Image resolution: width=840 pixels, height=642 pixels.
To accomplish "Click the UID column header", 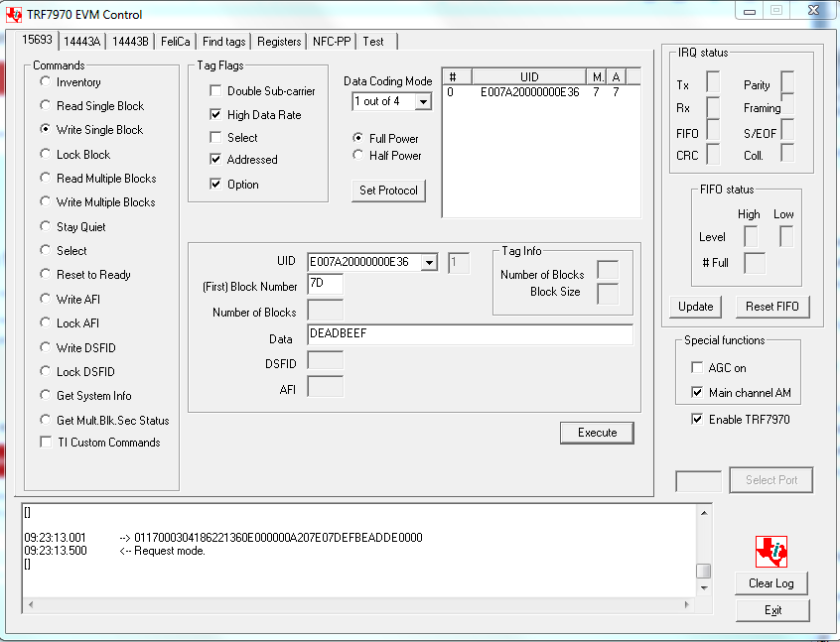I will (529, 76).
